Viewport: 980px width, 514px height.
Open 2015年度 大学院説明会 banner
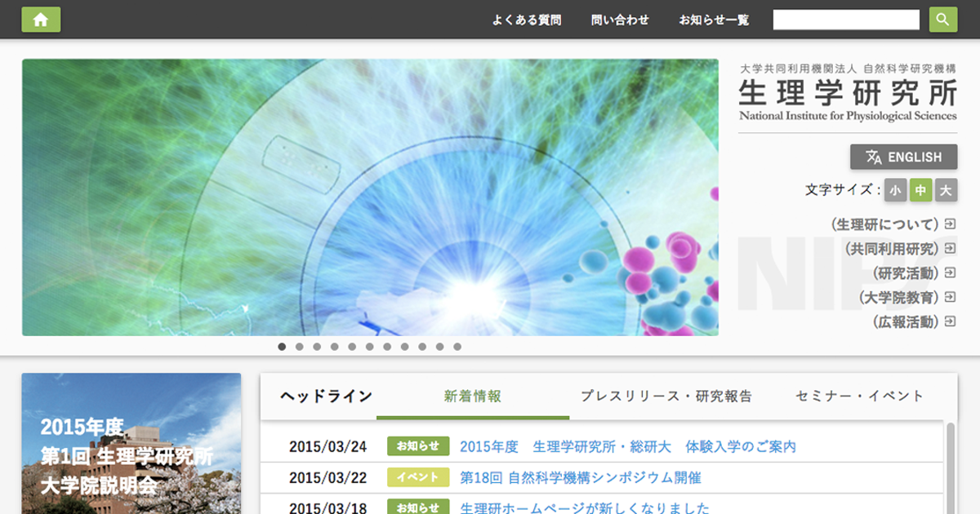click(131, 443)
